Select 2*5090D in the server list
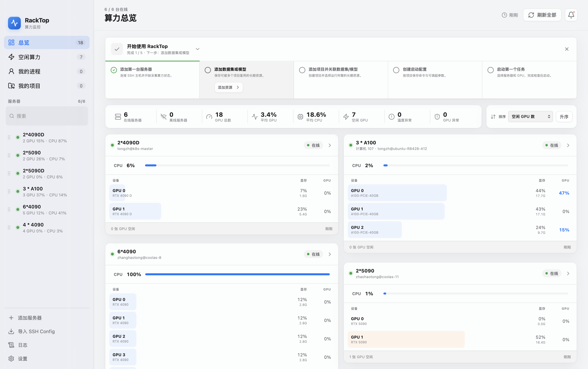This screenshot has width=588, height=369. tap(47, 173)
